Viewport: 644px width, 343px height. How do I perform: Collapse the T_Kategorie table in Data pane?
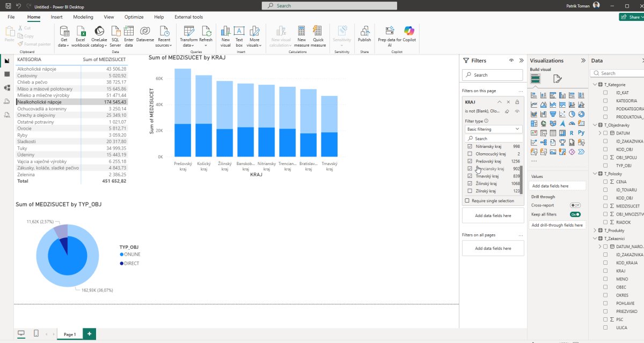595,85
